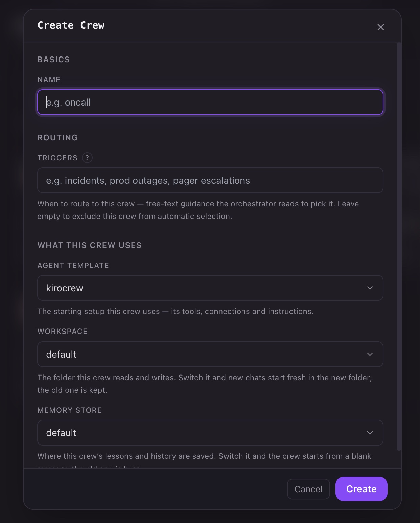Image resolution: width=420 pixels, height=523 pixels.
Task: Click the AGENT TEMPLATE label
Action: click(x=73, y=266)
